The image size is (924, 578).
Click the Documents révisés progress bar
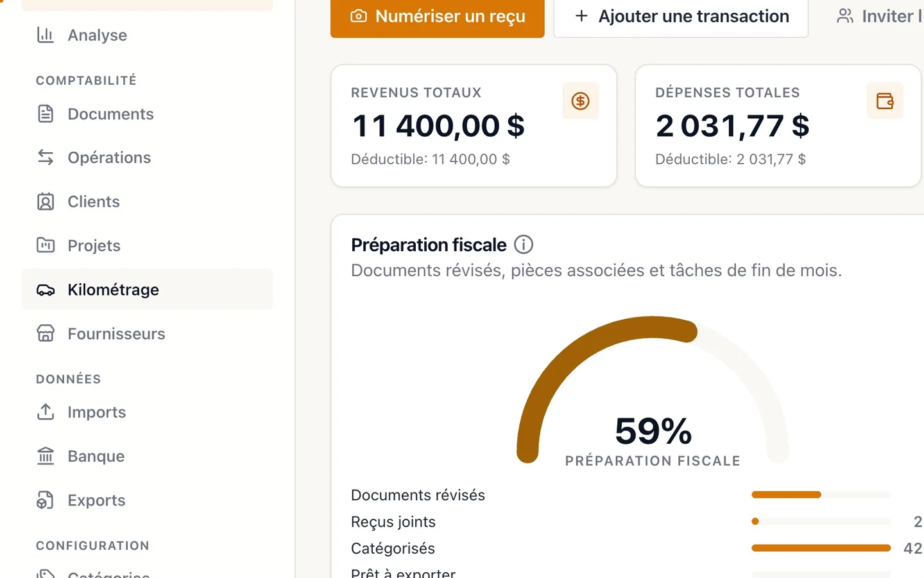(821, 495)
